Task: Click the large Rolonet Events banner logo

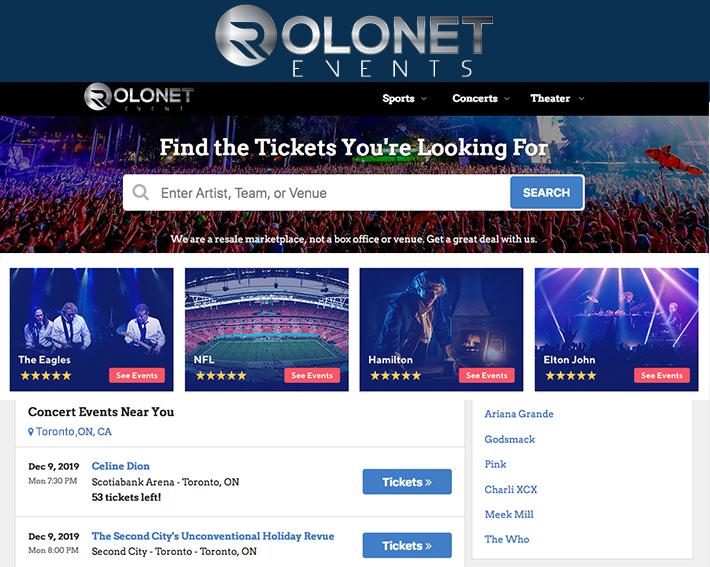Action: coord(354,42)
